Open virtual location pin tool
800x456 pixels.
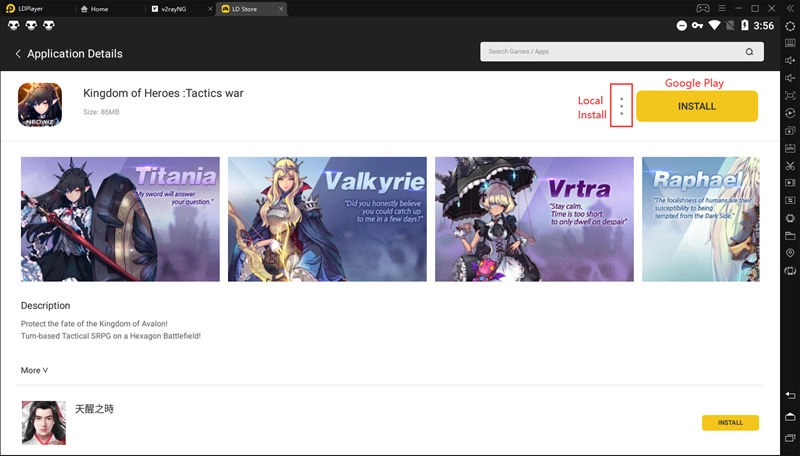click(x=790, y=254)
